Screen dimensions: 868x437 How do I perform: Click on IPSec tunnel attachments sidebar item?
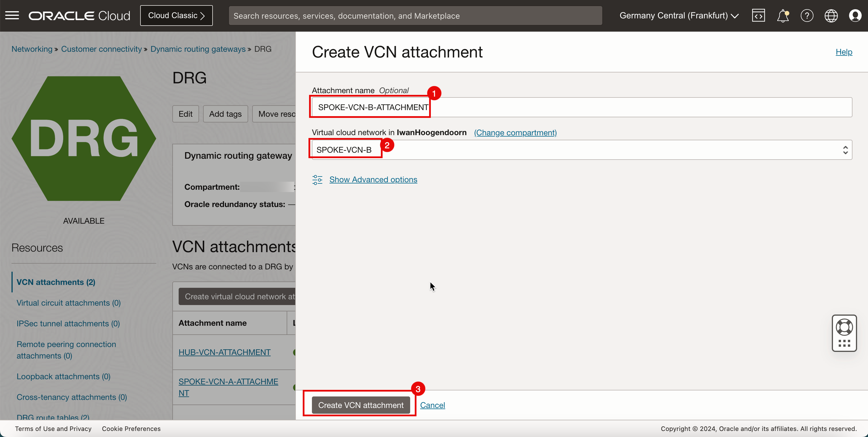(x=69, y=323)
